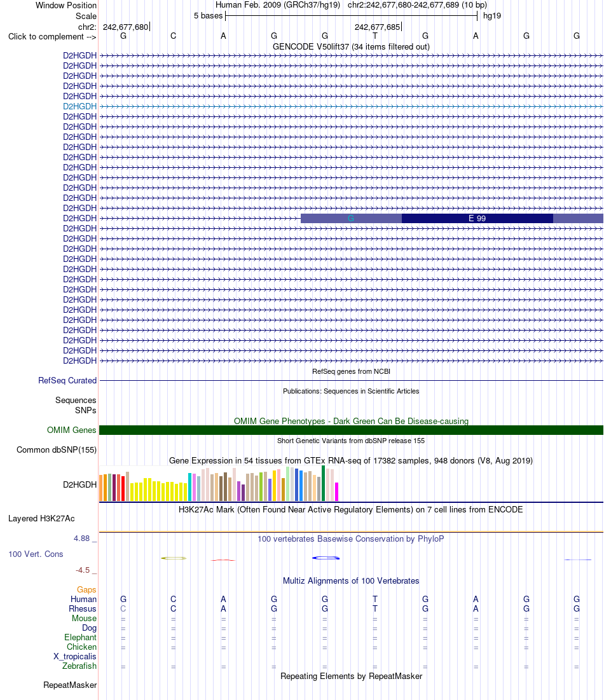Click the X_tropicalis alignment row label

pos(75,656)
